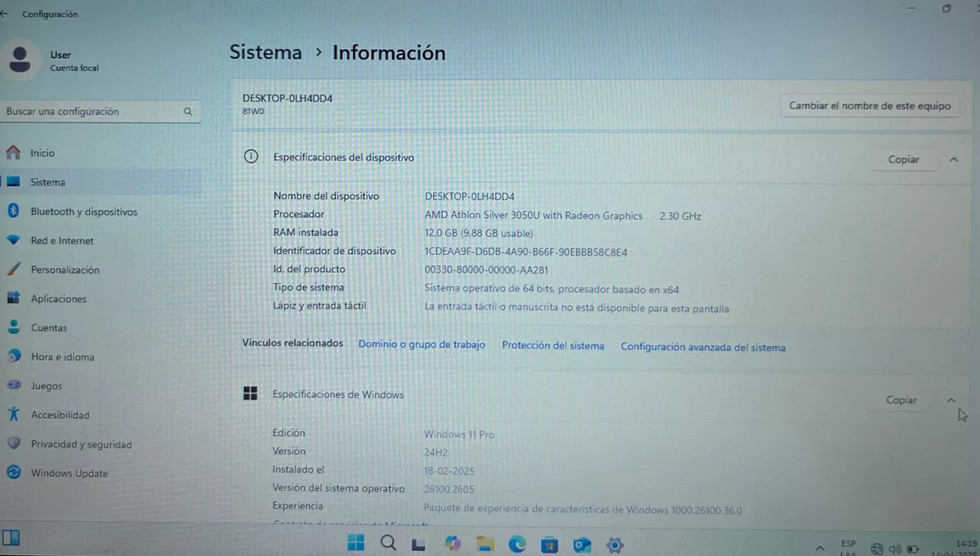Launch Microsoft Edge from the taskbar
980x556 pixels.
(518, 544)
